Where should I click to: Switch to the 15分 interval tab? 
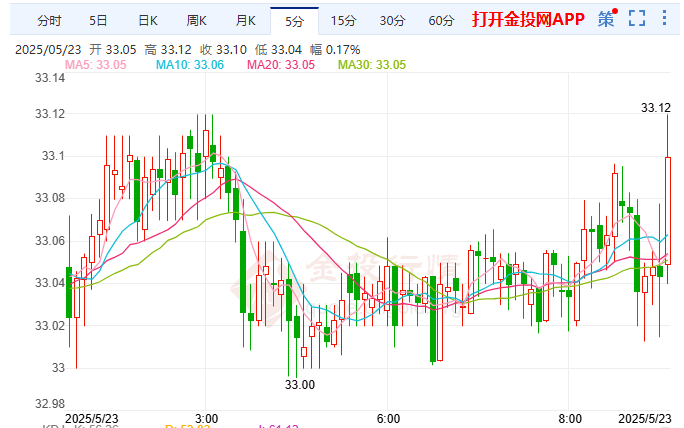pos(343,21)
